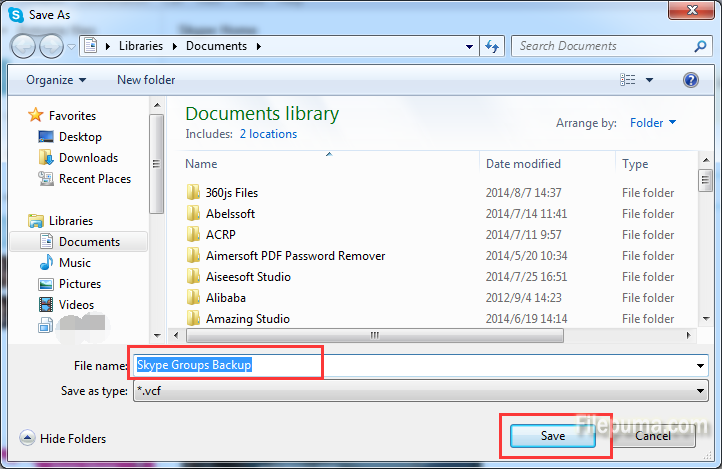Screen dimensions: 722x469
Task: Open the Help question mark icon
Action: (690, 80)
